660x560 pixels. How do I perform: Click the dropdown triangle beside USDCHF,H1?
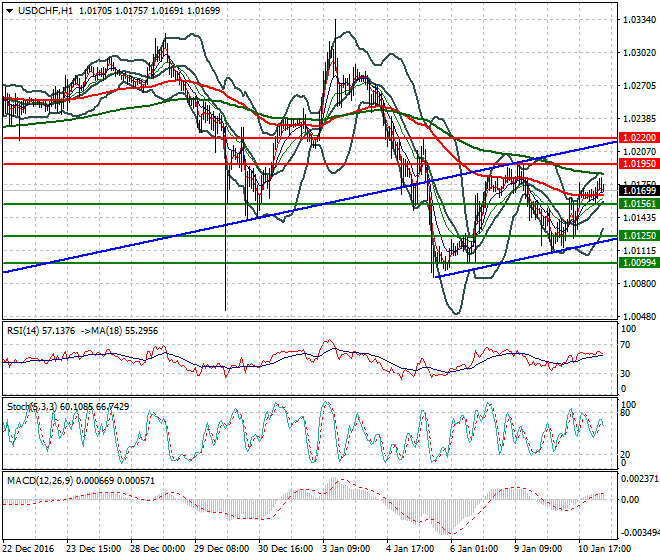(x=9, y=11)
